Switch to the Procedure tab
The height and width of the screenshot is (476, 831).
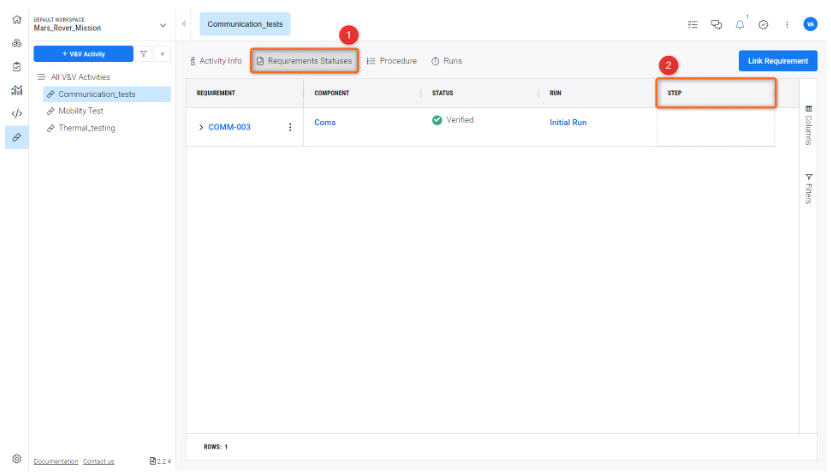(x=392, y=61)
